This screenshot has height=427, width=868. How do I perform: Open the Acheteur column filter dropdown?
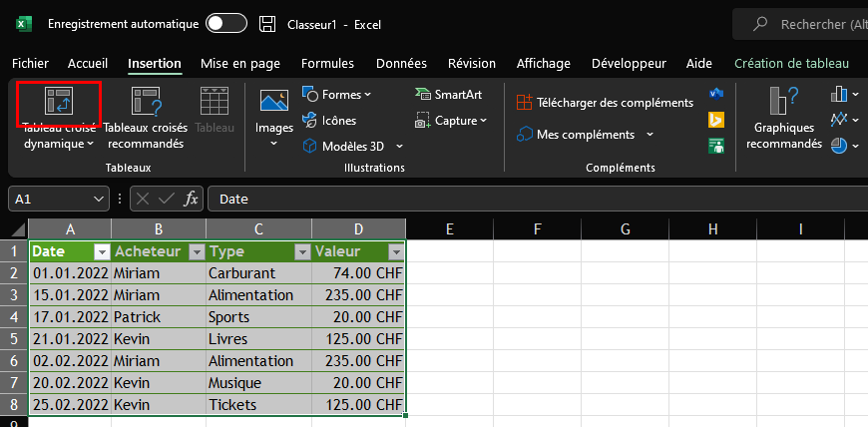tap(197, 252)
